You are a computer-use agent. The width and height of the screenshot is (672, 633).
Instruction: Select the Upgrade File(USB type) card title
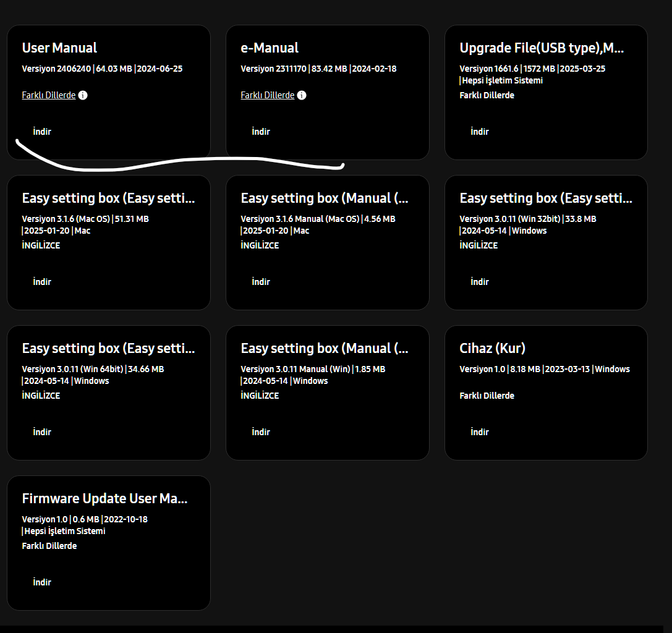[x=542, y=48]
